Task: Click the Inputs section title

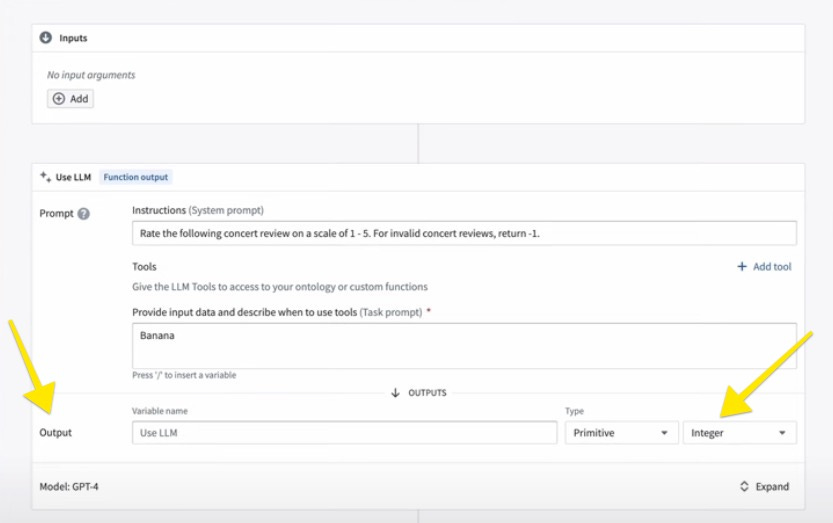Action: [x=73, y=38]
